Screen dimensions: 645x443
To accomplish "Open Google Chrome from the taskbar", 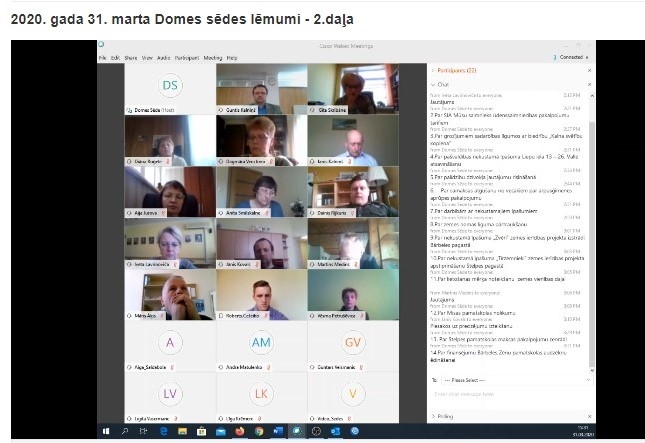I will click(x=259, y=431).
